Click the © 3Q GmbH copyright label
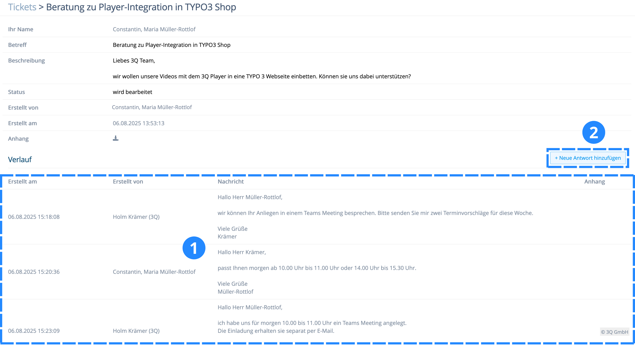This screenshot has height=364, width=635. click(x=614, y=332)
